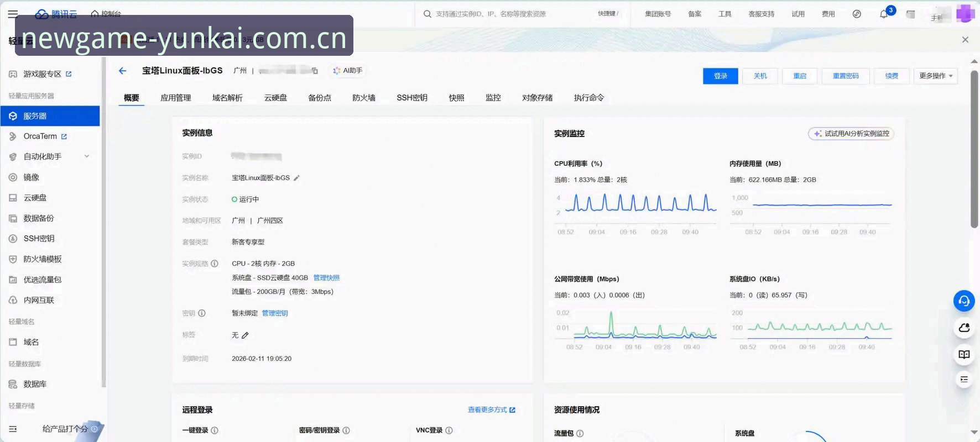Click the 关机 button
Screen dimensions: 980x442
coord(760,76)
